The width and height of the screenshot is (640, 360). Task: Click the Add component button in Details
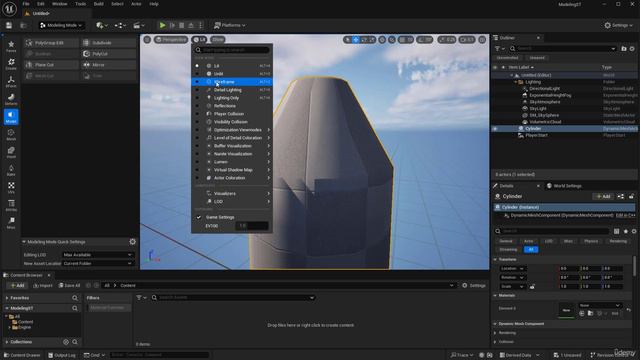tap(603, 196)
